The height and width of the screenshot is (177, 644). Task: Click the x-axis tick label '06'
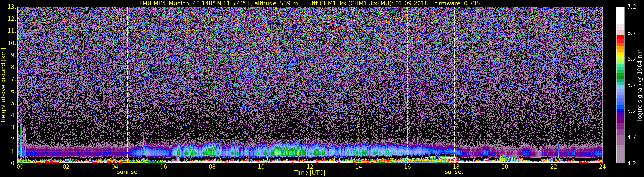pos(163,167)
